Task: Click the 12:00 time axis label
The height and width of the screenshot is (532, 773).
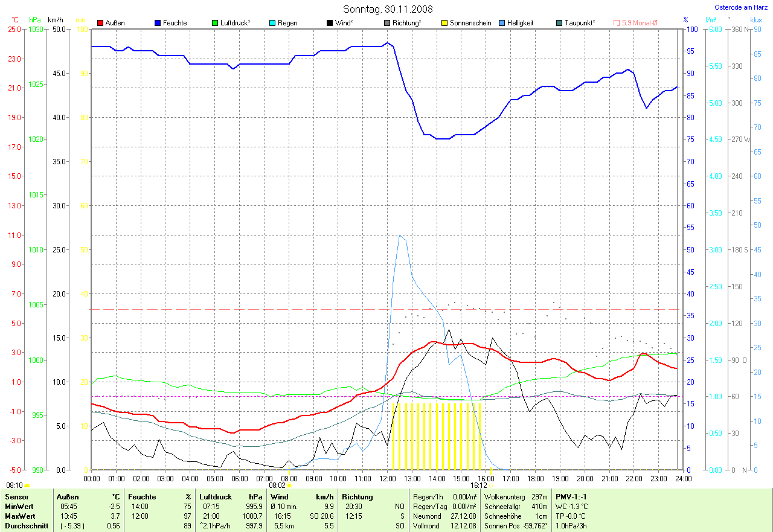Action: (387, 478)
